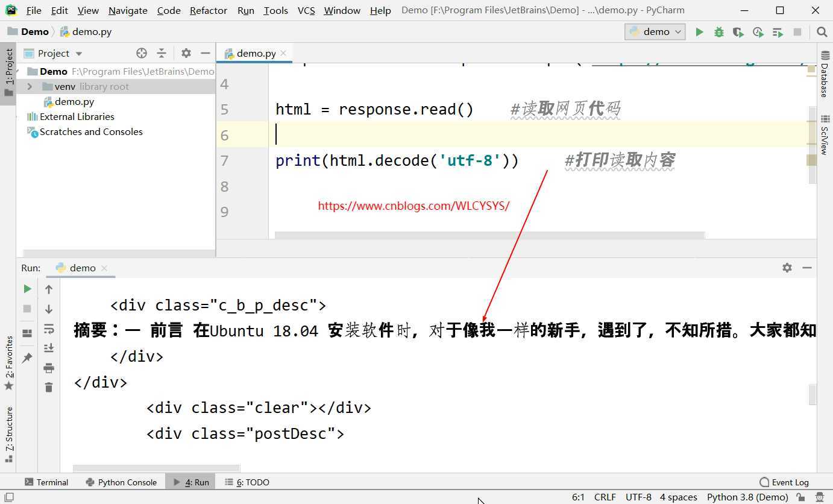Open Run panel settings gear
Screen dimensions: 833x504
[787, 268]
